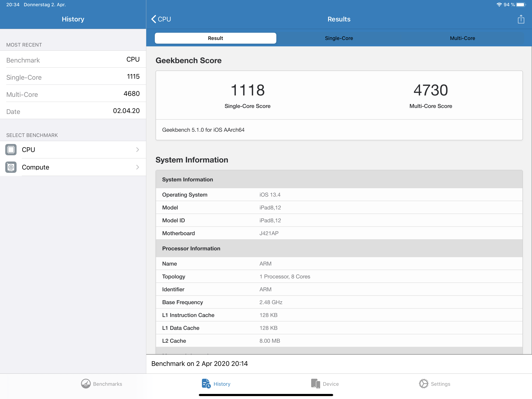Select the History icon in the bottom bar
Screen dimensions: 532x399
point(206,384)
